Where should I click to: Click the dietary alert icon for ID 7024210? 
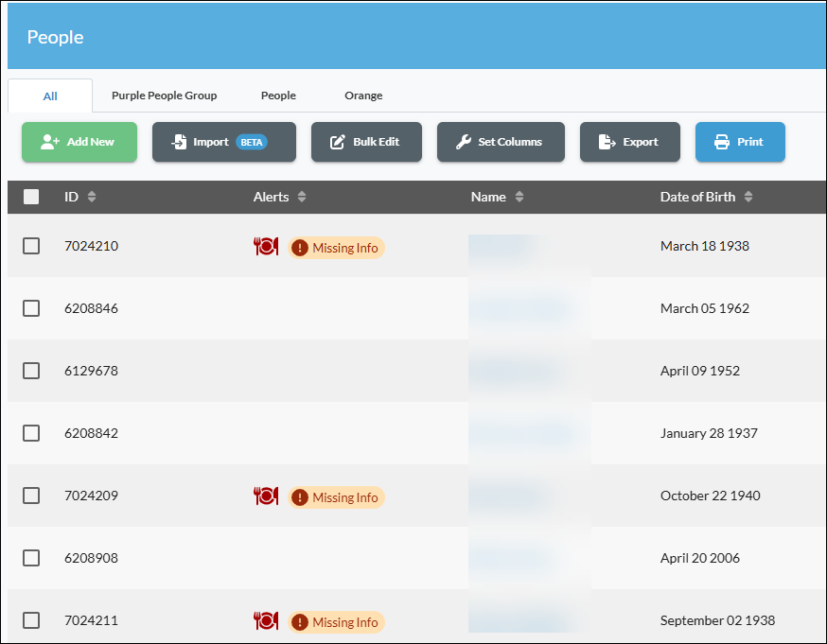(266, 246)
